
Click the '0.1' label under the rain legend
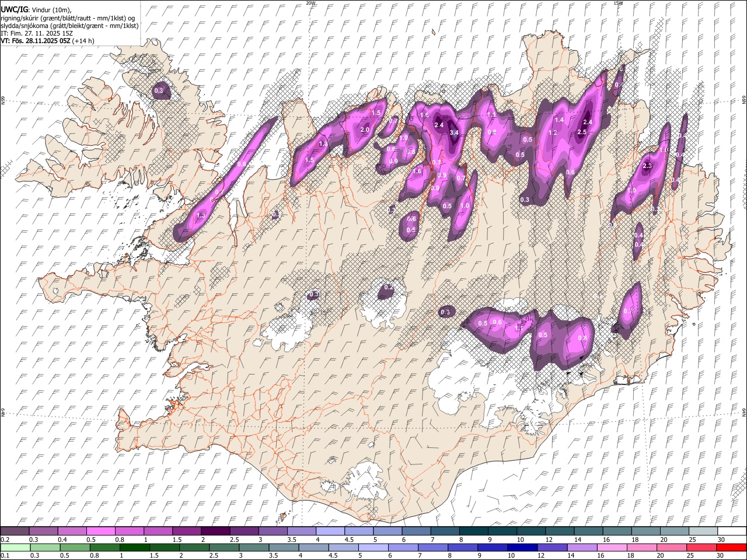(5, 555)
